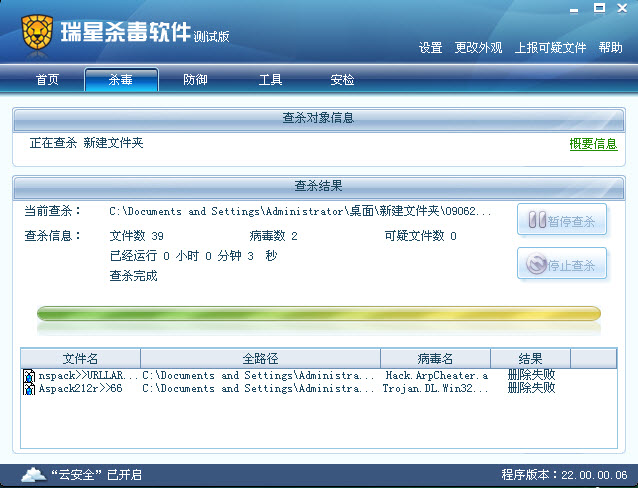This screenshot has width=638, height=488.
Task: Open the 防御 tab
Action: [x=195, y=79]
